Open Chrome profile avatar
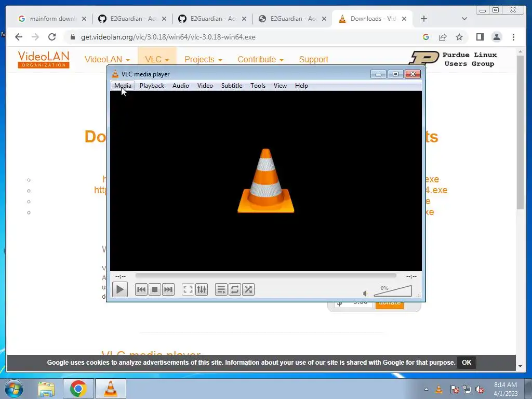 (497, 37)
